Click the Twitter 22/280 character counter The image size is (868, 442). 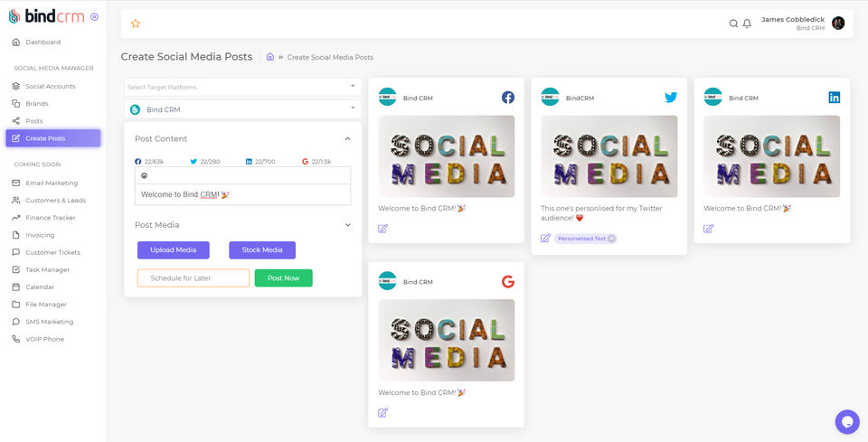(205, 162)
